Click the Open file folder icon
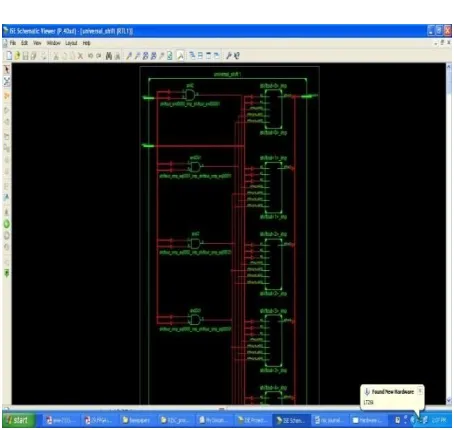 click(17, 56)
